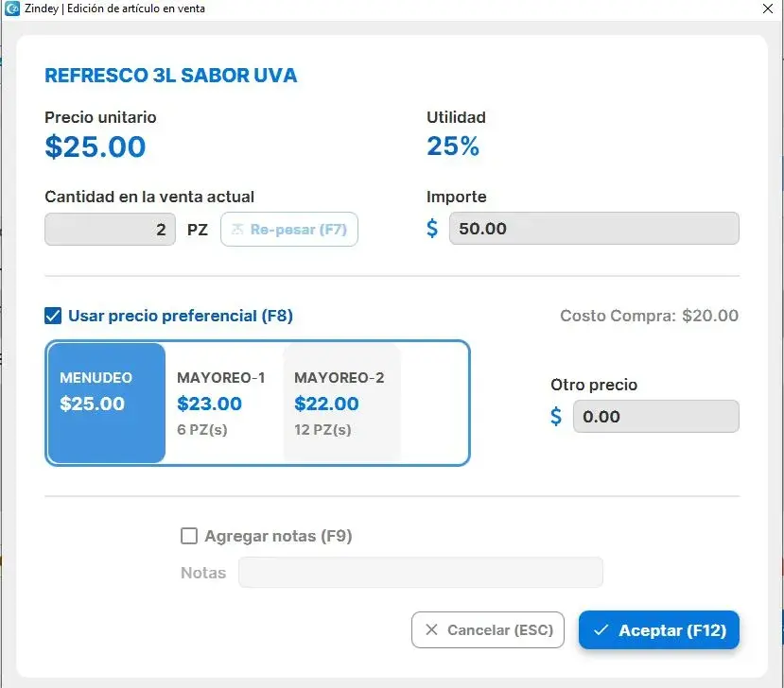
Task: Uncheck Usar precio preferencial (F8)
Action: pyautogui.click(x=54, y=316)
